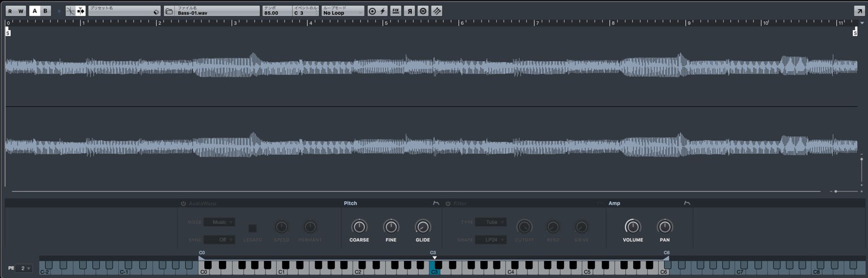Adjust the horizontal zoom slider

coord(846,192)
